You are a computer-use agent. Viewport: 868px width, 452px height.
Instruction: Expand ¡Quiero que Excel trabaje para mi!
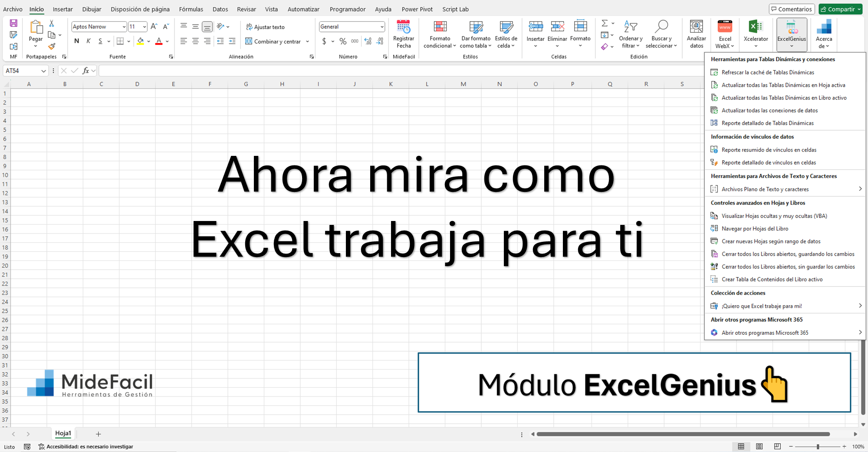pyautogui.click(x=785, y=306)
